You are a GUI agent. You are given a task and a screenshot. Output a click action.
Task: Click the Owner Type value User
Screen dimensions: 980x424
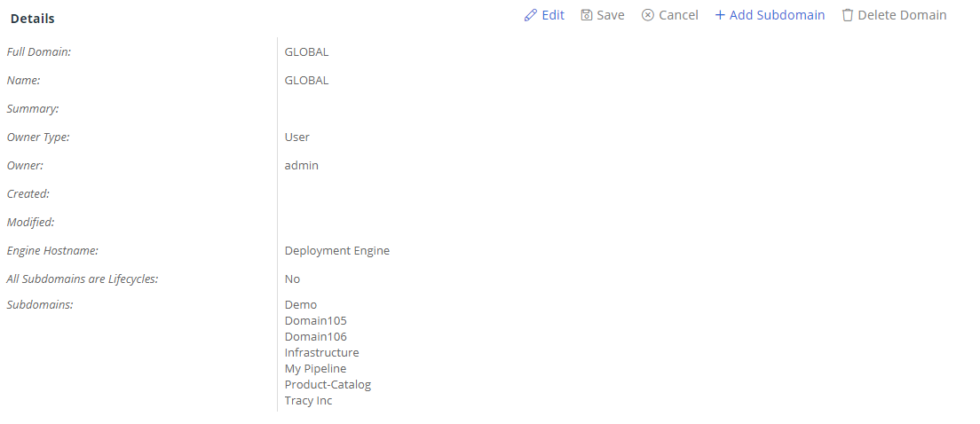point(296,137)
